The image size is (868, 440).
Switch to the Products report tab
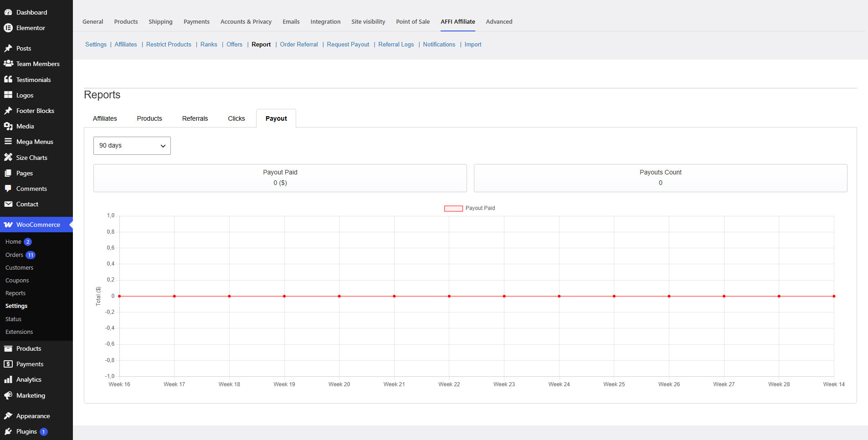[x=149, y=118]
